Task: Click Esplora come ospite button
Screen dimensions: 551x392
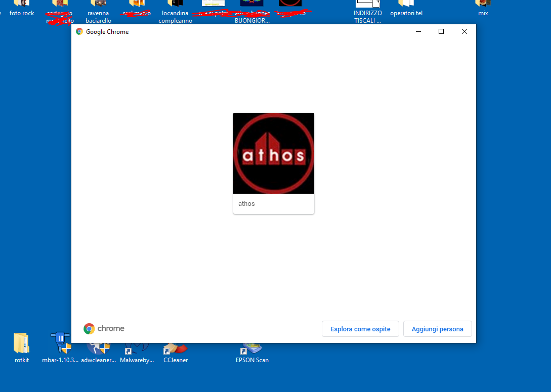Action: coord(360,329)
